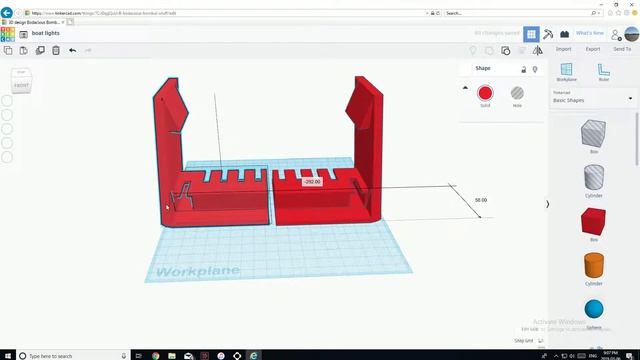Pick the blue Sphere shape
The image size is (640, 360).
(x=594, y=309)
